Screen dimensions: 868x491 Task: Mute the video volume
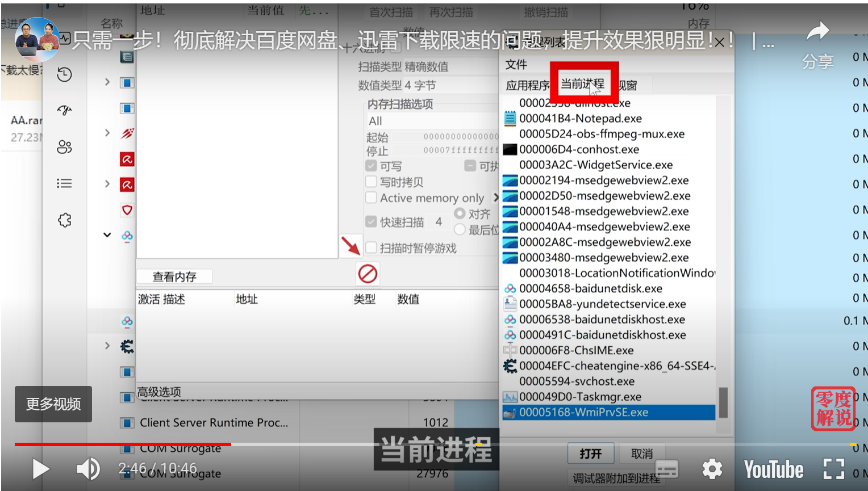click(88, 469)
